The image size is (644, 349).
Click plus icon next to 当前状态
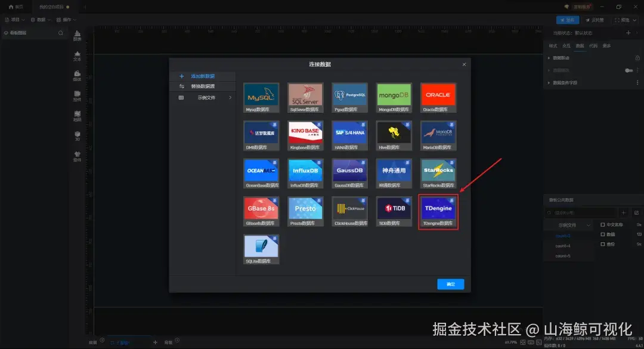pos(628,32)
